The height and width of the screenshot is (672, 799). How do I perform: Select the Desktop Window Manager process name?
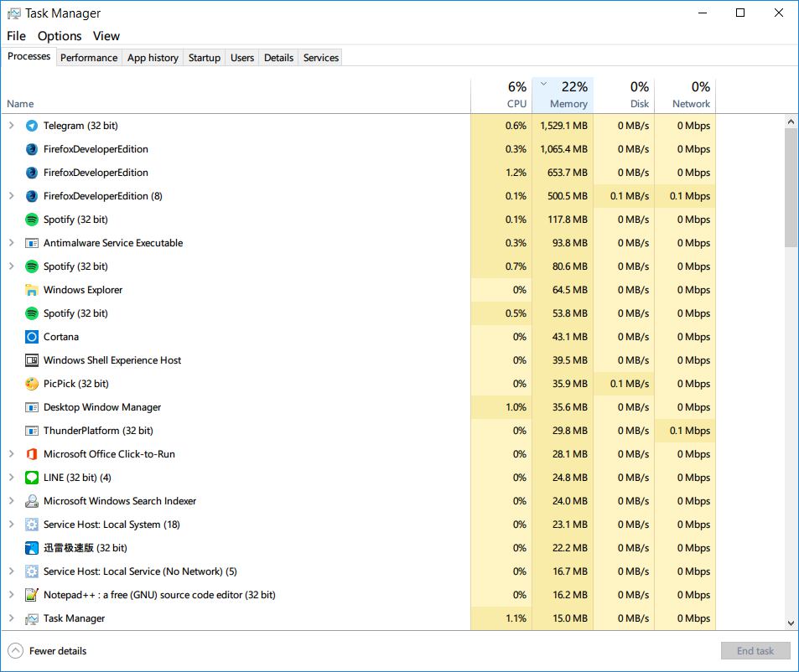[x=102, y=407]
